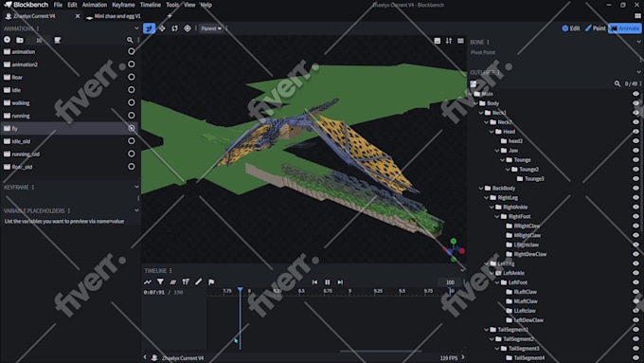Open the File menu
This screenshot has height=363, width=644.
[x=58, y=5]
